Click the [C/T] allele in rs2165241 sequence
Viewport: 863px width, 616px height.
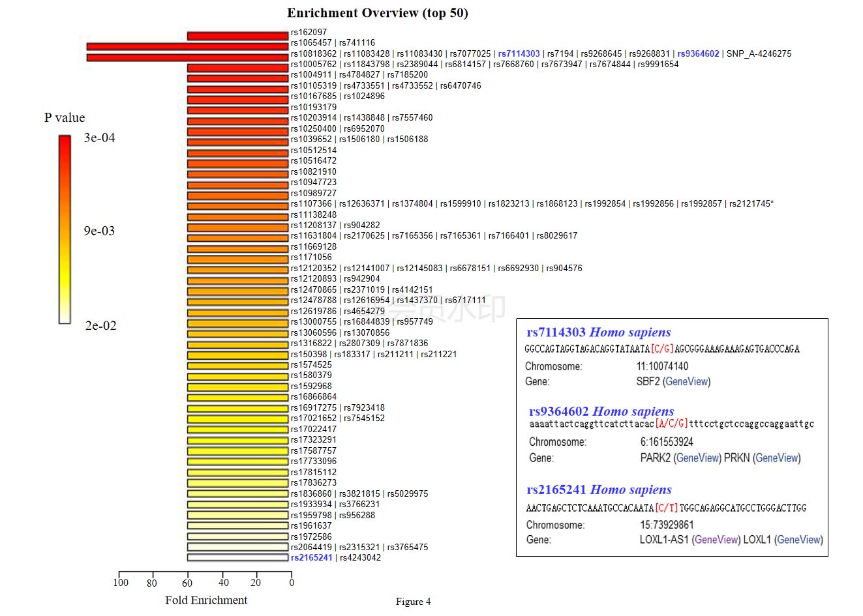coord(666,508)
